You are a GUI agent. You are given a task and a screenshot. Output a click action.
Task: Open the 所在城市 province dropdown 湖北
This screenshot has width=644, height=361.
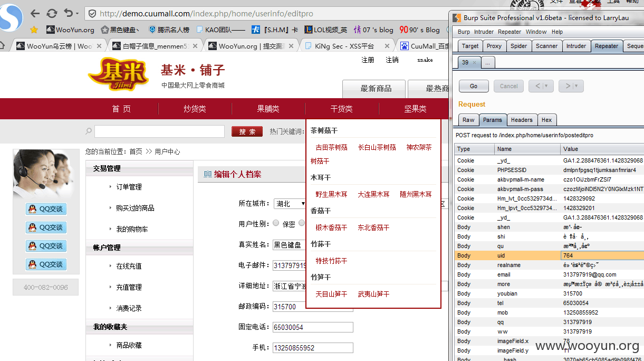point(290,204)
